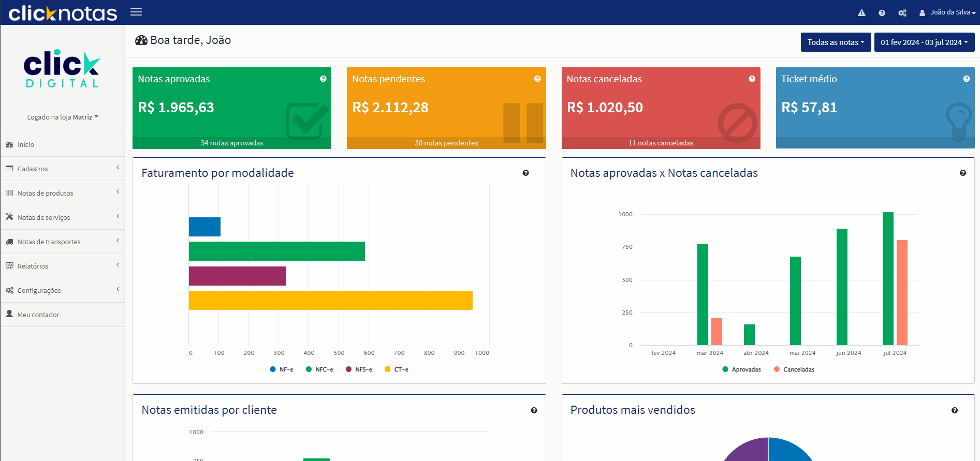Open the date range 01 fev 2024 - 03 jul 2024
Image resolution: width=980 pixels, height=461 pixels.
tap(924, 42)
